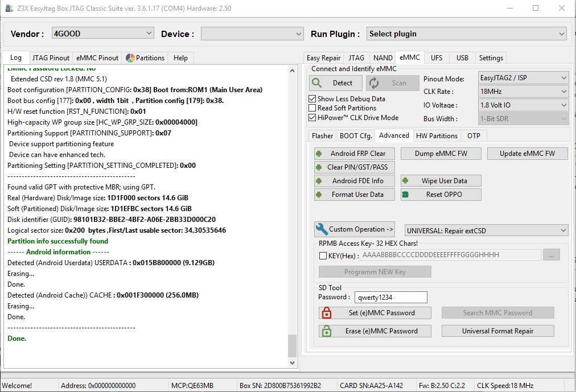
Task: Click the refresh arrows icon on Scan
Action: tap(374, 83)
